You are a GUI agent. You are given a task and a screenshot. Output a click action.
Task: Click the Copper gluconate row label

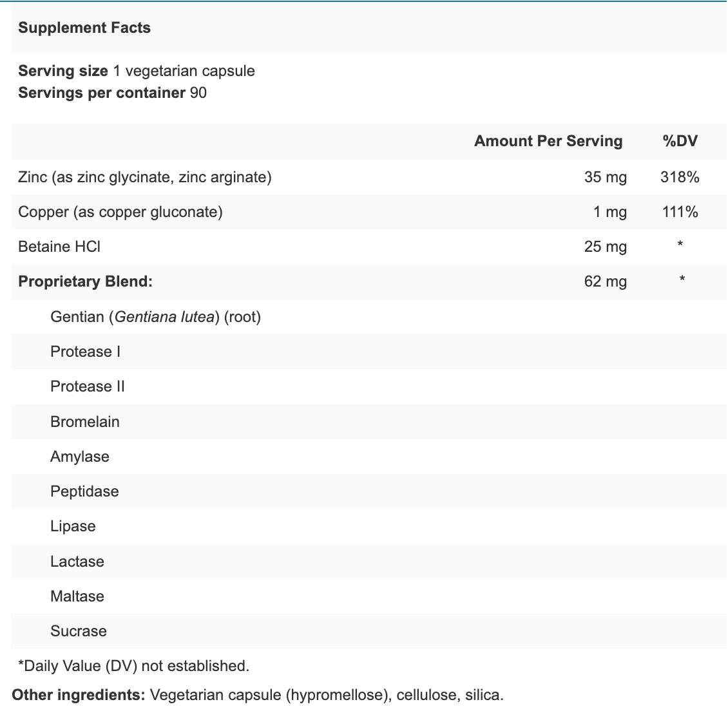[x=120, y=212]
